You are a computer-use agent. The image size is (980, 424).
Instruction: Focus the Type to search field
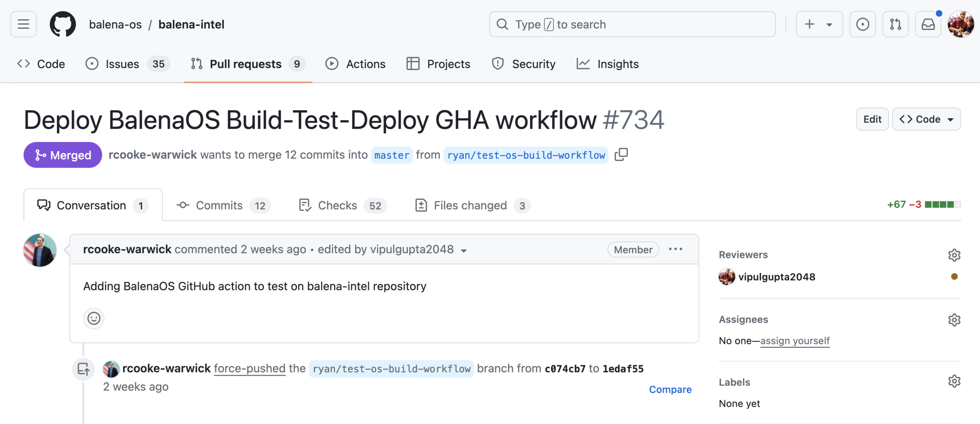632,24
